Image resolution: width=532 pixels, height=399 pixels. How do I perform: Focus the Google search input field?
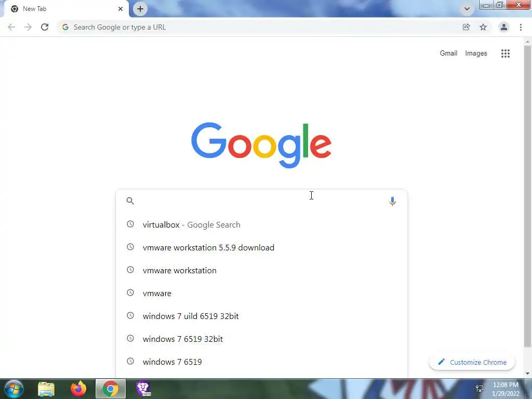[261, 201]
